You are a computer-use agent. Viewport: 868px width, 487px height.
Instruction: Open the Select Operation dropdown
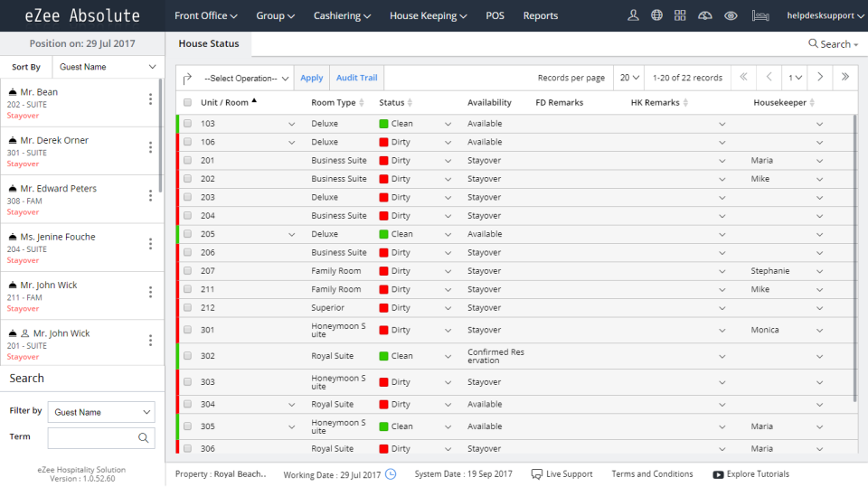248,78
